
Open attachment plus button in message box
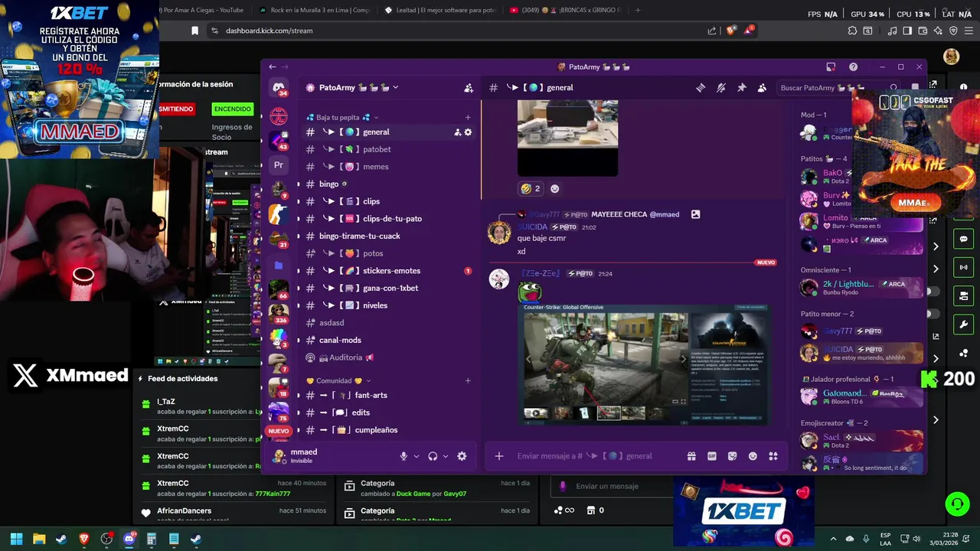499,456
